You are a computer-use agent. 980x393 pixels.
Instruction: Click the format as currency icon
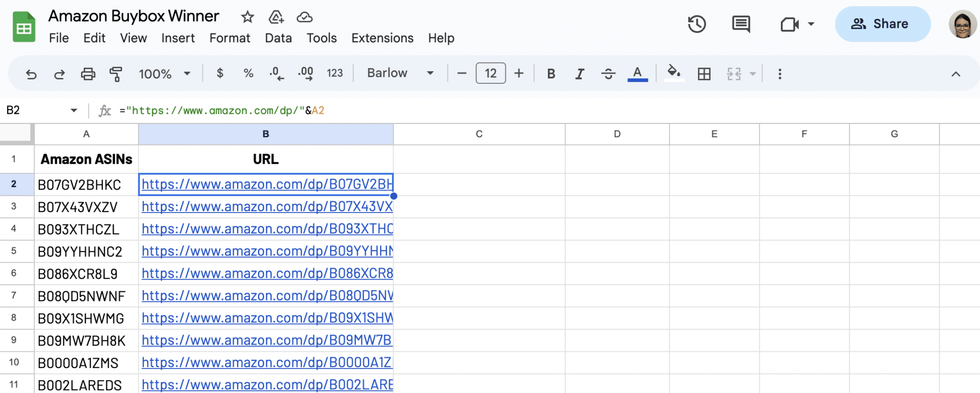tap(220, 73)
